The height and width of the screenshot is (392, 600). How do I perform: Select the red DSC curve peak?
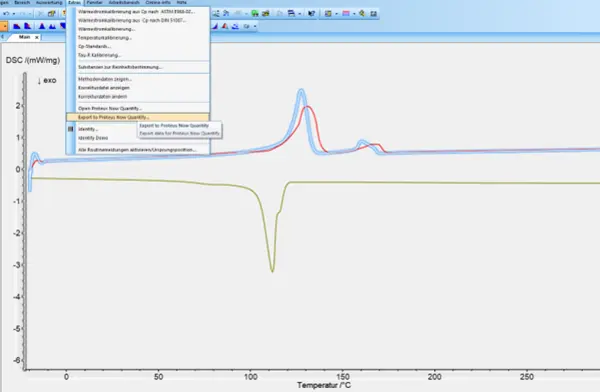308,108
